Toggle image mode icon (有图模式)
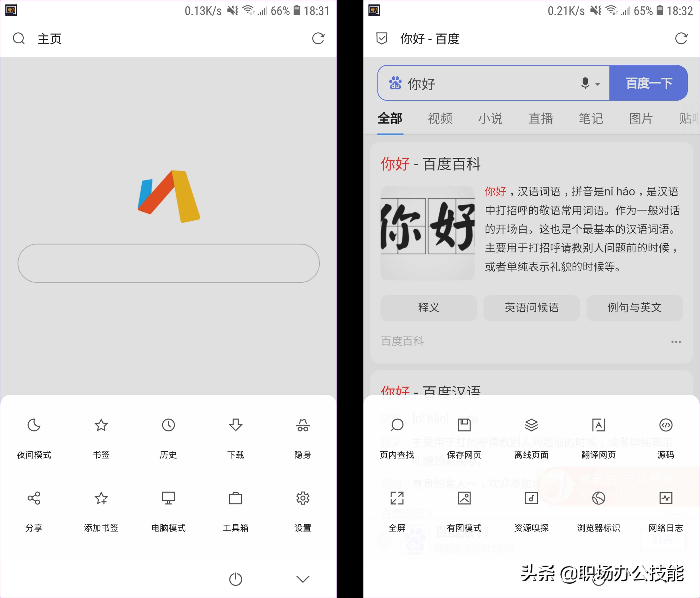This screenshot has width=700, height=598. 464,498
